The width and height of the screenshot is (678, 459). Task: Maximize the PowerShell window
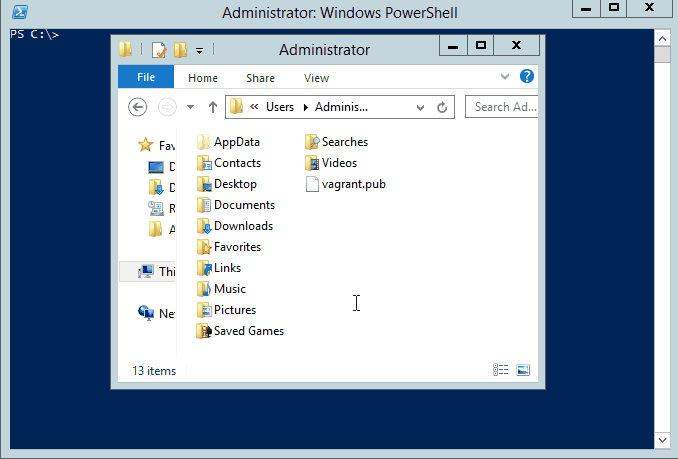click(x=614, y=8)
